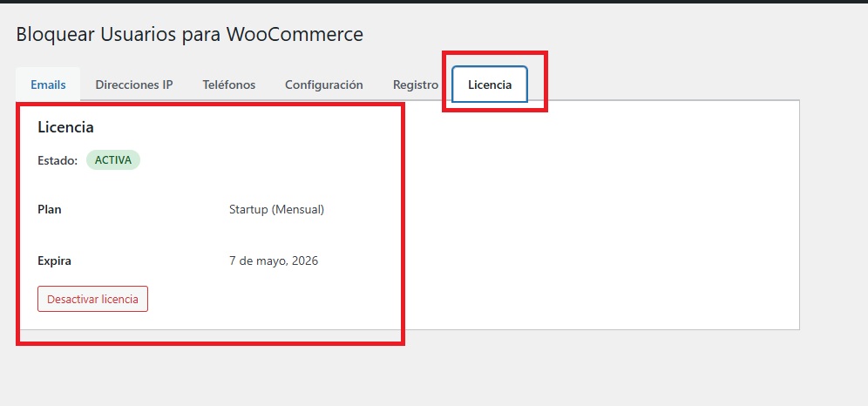Switch to the Emails tab
This screenshot has height=406, width=868.
[48, 85]
